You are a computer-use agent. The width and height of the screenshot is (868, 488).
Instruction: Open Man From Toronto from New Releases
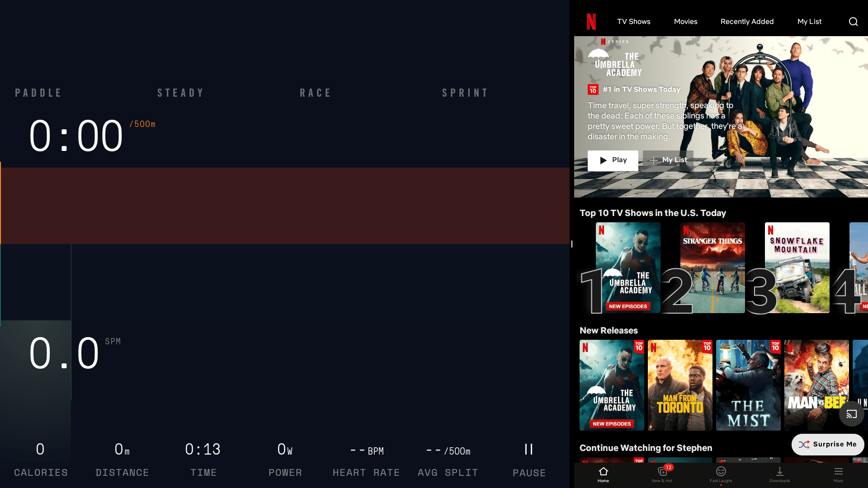coord(680,385)
